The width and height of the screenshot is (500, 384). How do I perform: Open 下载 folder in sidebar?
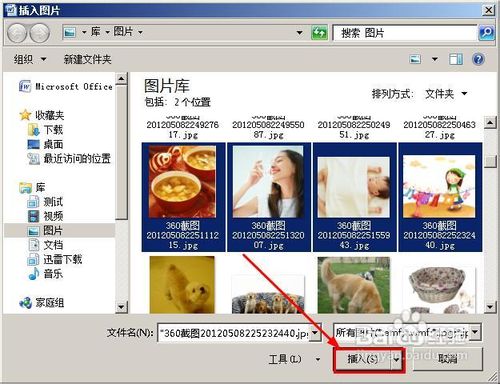point(45,130)
